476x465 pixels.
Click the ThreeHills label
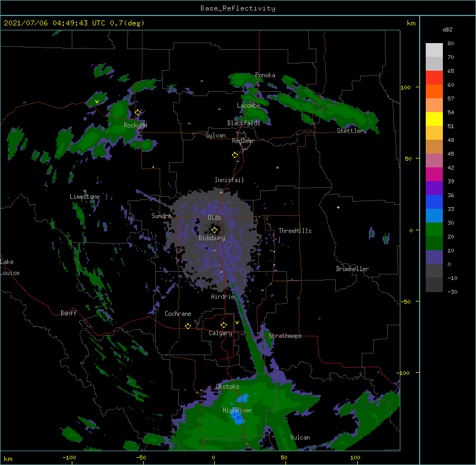(295, 231)
